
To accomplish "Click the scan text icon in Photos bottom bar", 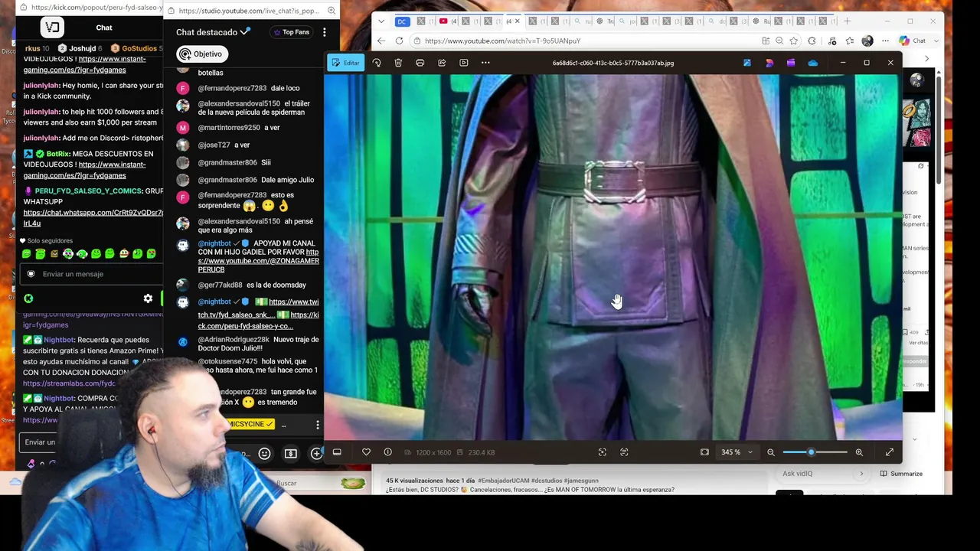I will (x=624, y=452).
